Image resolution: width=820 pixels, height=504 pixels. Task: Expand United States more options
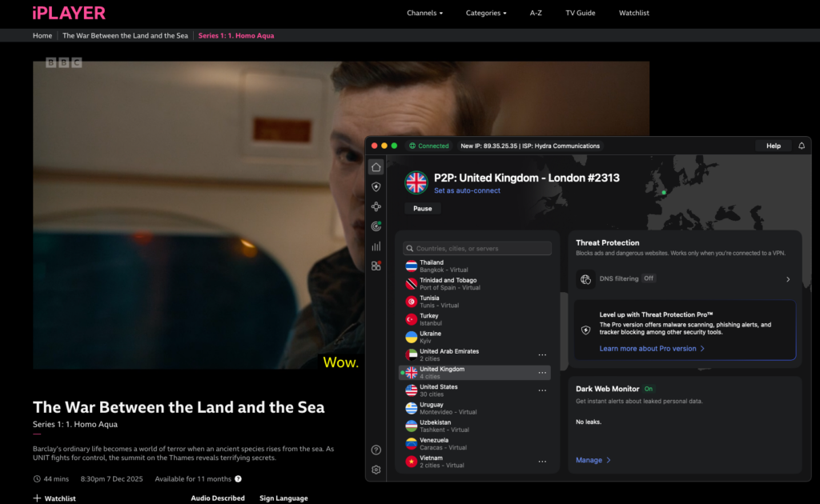pos(542,390)
